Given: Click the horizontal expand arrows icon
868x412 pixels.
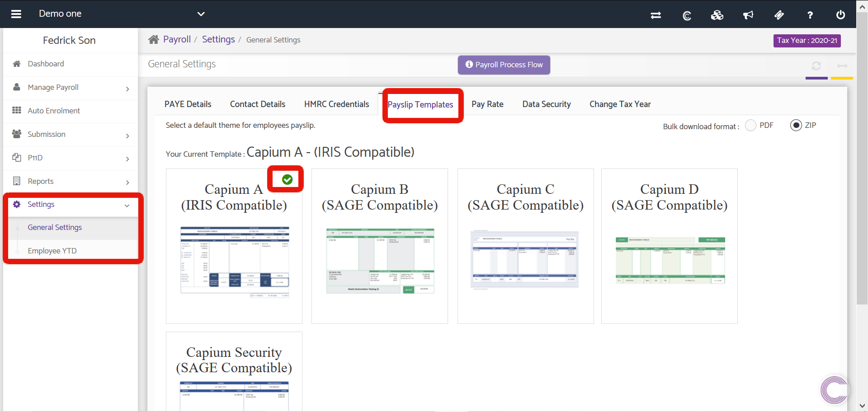Looking at the screenshot, I should pos(842,66).
